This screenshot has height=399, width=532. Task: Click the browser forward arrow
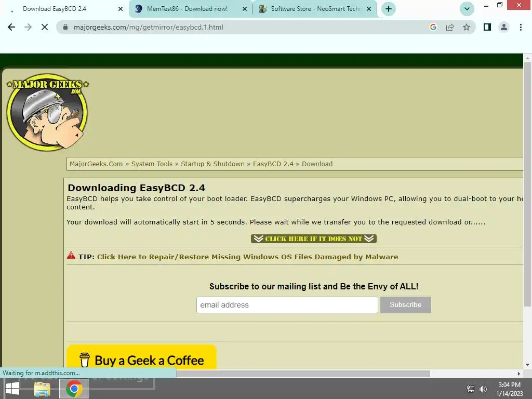click(x=28, y=27)
